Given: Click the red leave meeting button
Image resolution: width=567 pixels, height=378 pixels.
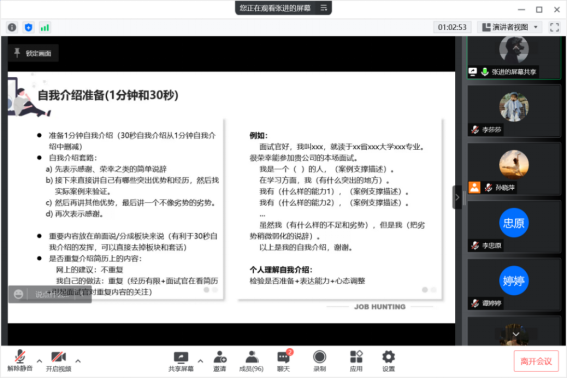Looking at the screenshot, I should click(x=536, y=361).
